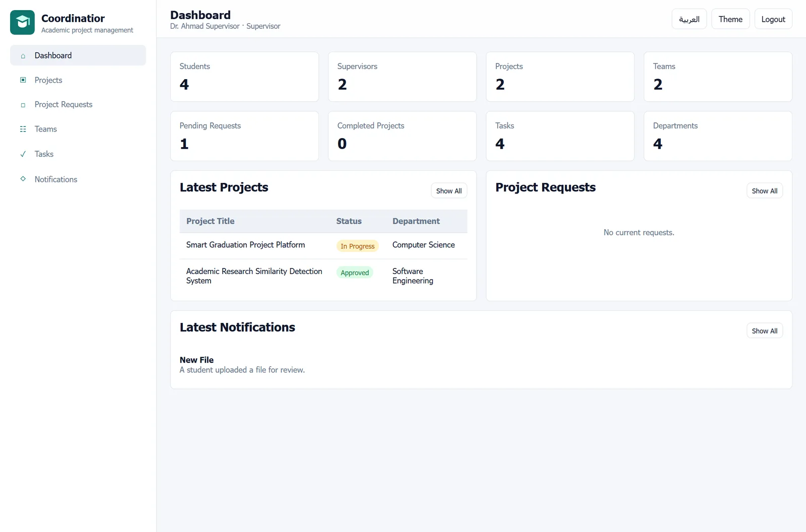Open Project Requests in the sidebar
806x532 pixels.
pyautogui.click(x=78, y=105)
